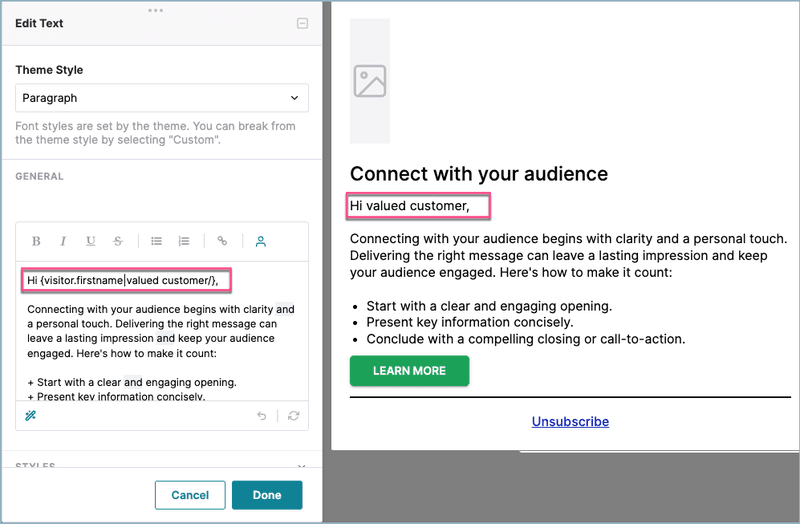The image size is (800, 524).
Task: Insert a hyperlink with the link icon
Action: [x=222, y=241]
